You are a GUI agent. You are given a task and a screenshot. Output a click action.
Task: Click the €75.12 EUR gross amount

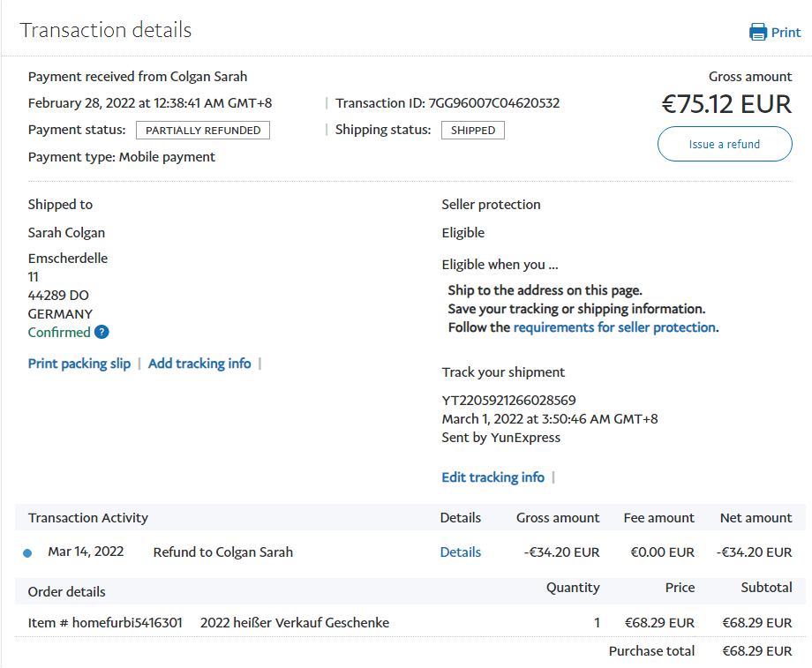[x=726, y=104]
